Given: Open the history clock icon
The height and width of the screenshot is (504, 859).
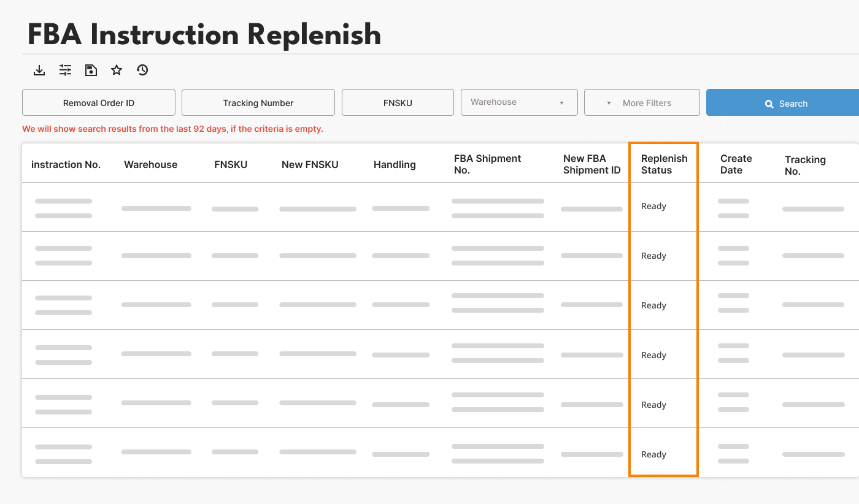Looking at the screenshot, I should [x=142, y=71].
